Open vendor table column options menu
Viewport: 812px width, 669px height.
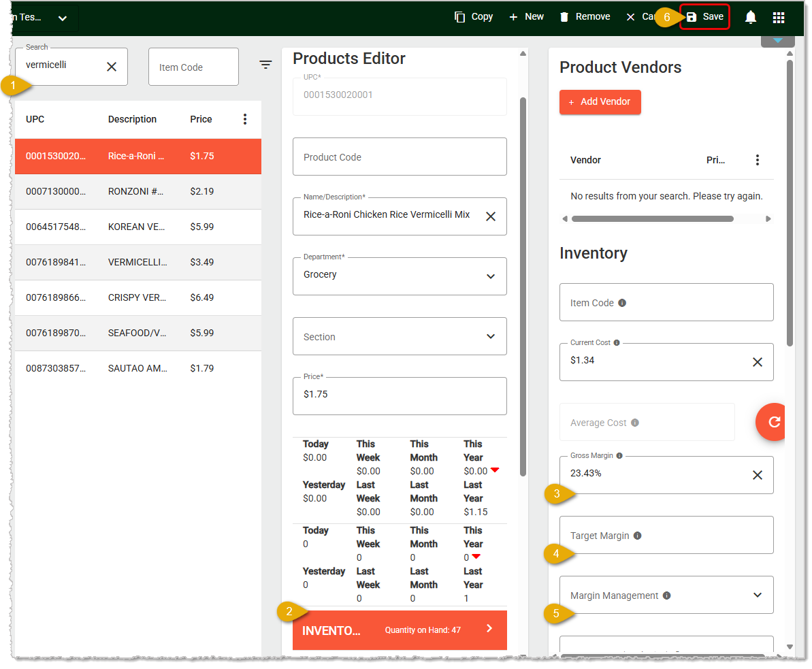pos(757,160)
